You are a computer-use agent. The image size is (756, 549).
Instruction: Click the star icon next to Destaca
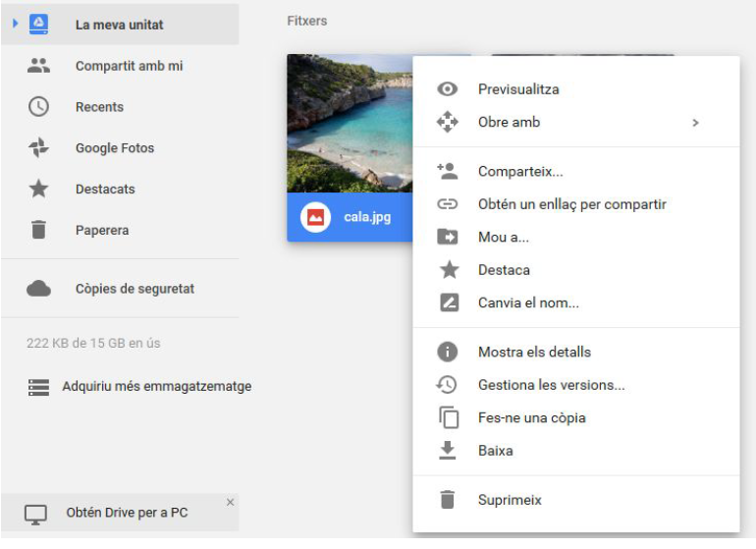(448, 270)
